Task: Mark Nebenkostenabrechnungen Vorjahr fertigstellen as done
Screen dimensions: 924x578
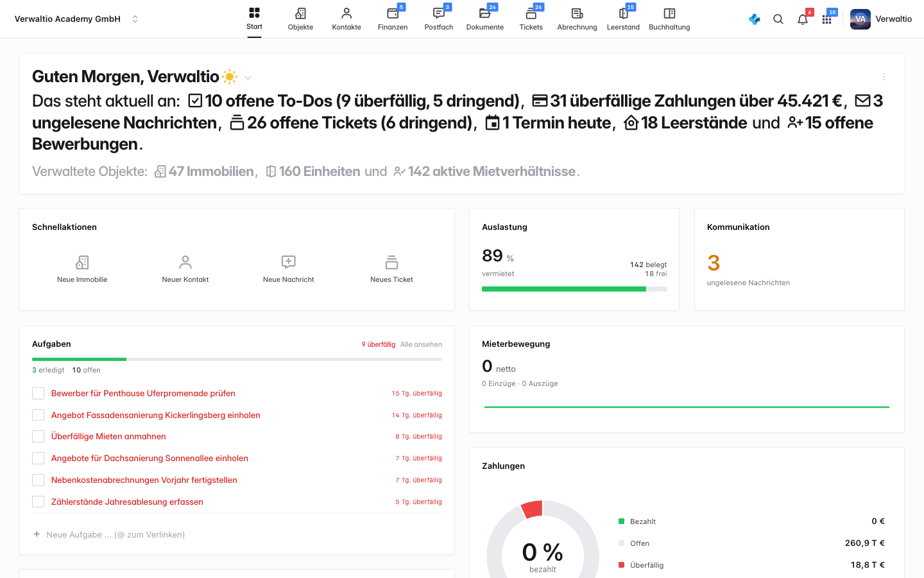Action: point(38,480)
